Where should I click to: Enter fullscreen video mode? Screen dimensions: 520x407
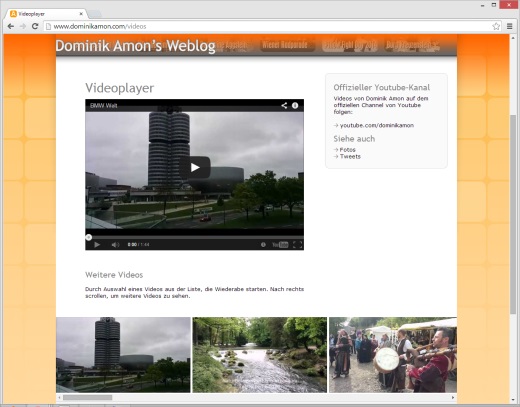point(298,245)
